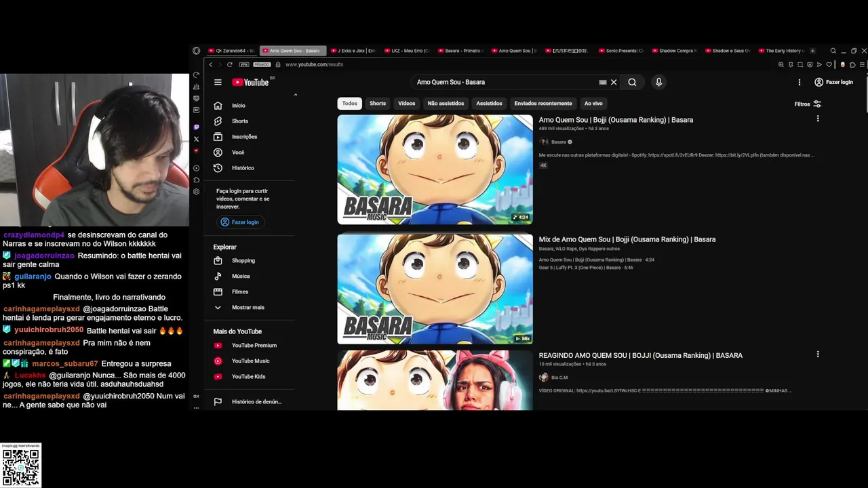Open options menu for first video result

click(818, 119)
